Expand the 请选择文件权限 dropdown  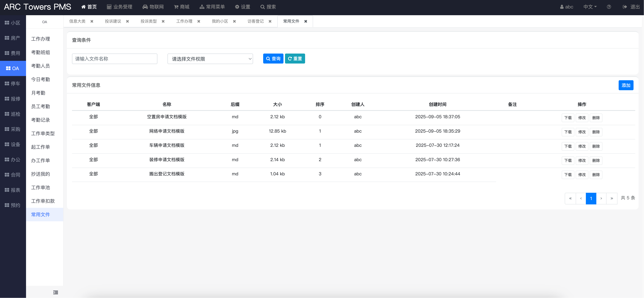coord(210,59)
